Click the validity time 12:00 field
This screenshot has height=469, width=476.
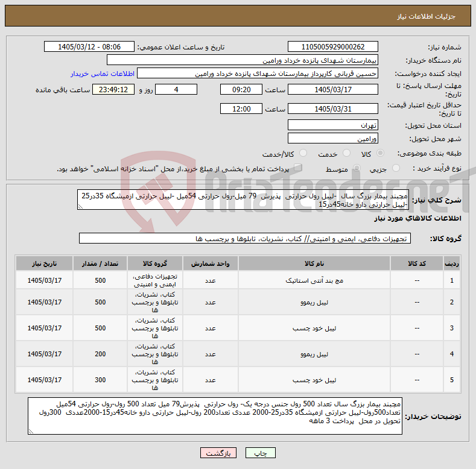click(241, 109)
